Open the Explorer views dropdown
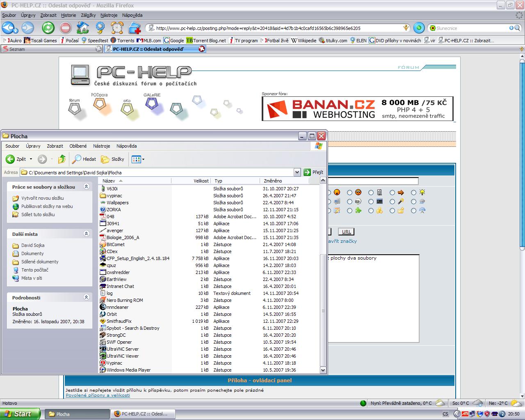 coord(143,159)
